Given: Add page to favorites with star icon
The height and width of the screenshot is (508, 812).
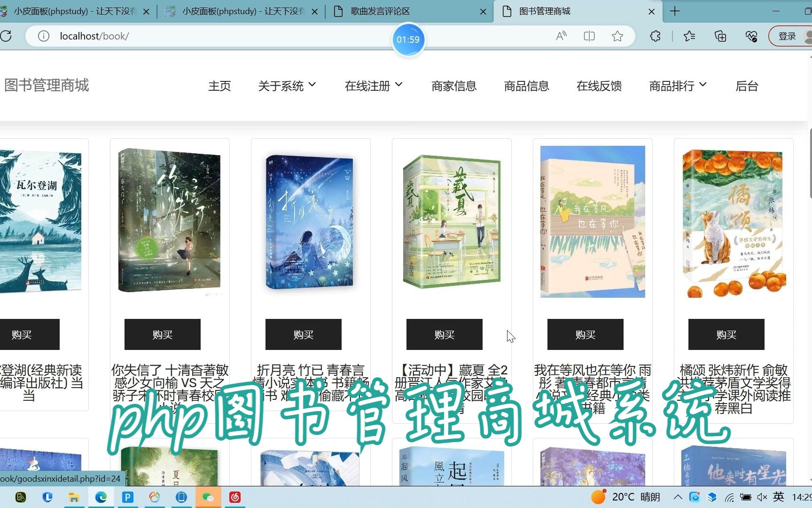Looking at the screenshot, I should coord(617,36).
